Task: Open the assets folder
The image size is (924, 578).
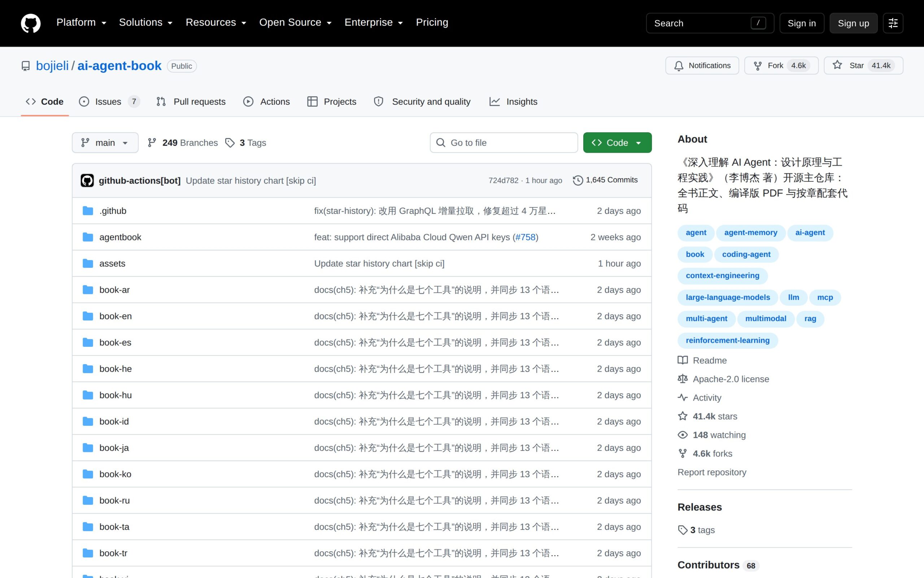Action: point(112,263)
